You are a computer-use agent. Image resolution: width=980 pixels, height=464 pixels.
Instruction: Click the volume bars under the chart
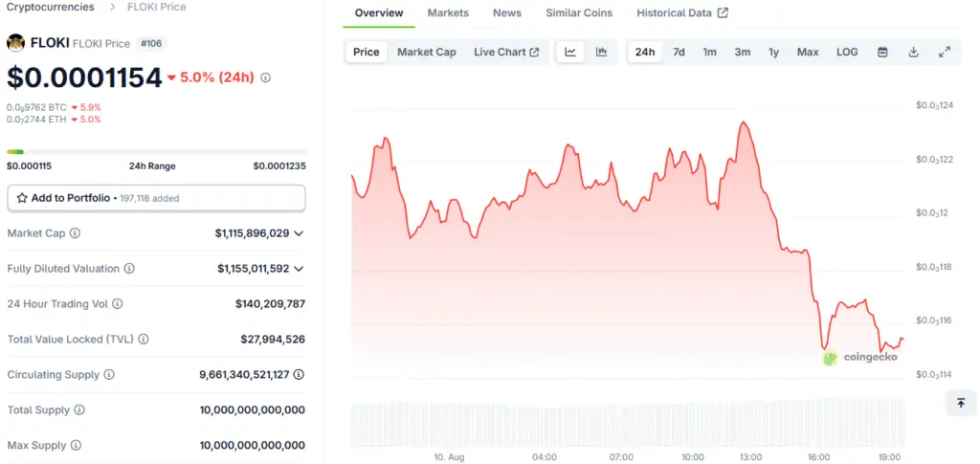(628, 424)
